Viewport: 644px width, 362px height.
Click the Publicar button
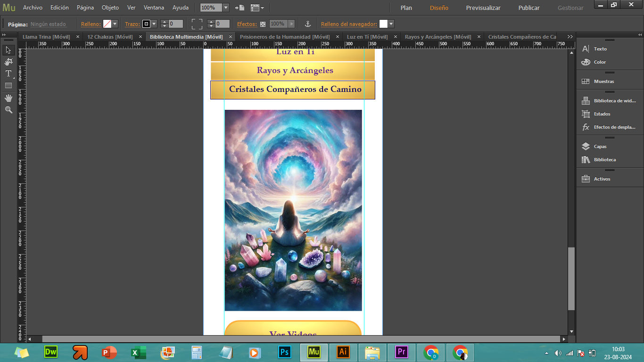(x=529, y=8)
